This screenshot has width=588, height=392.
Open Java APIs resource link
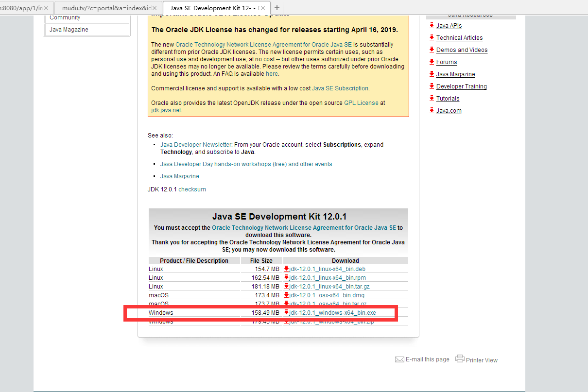click(x=449, y=26)
